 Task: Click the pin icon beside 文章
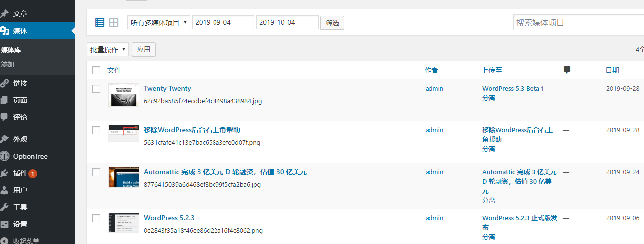[x=5, y=14]
